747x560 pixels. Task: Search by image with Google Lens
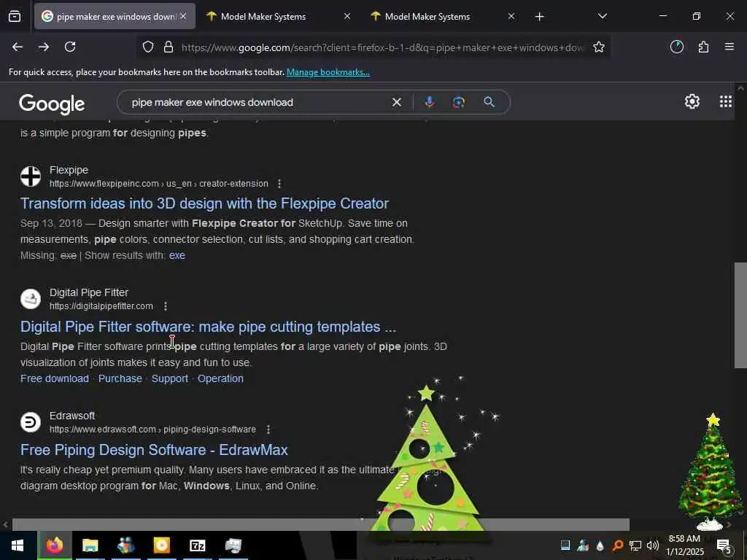click(458, 102)
